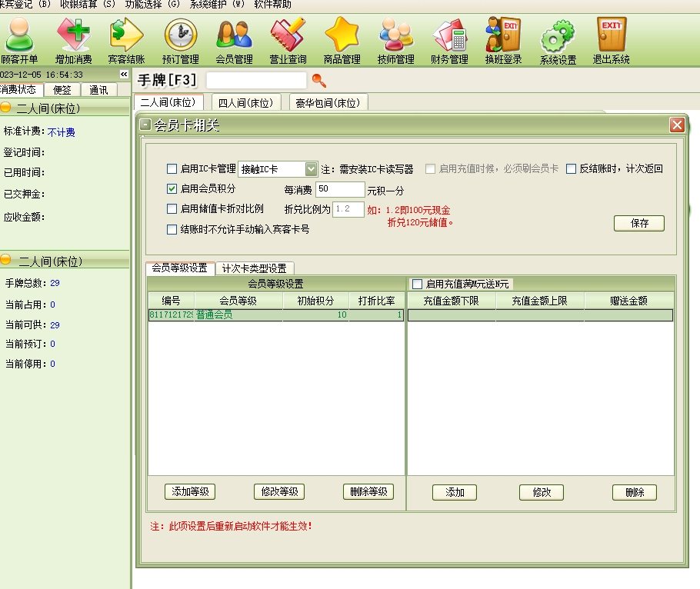
Task: Expand the 接触IC卡 dropdown
Action: tap(311, 169)
